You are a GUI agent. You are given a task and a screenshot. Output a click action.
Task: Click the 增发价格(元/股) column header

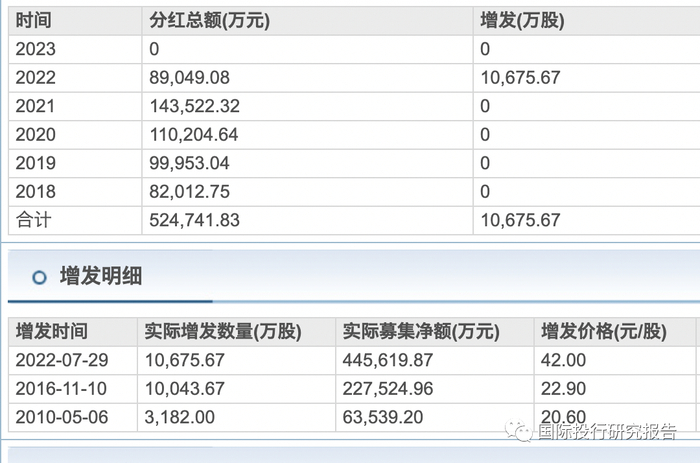[603, 332]
